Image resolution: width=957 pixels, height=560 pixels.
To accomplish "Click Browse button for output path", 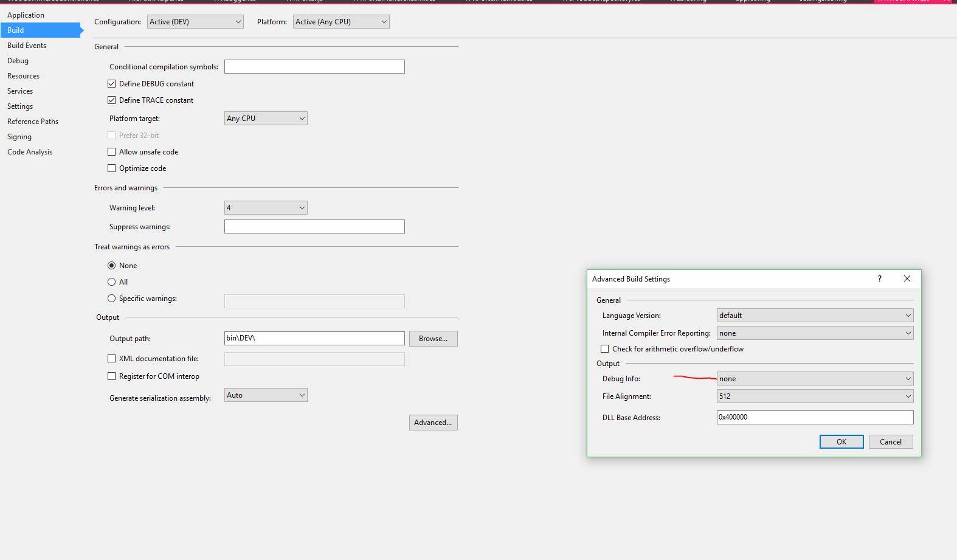I will [x=433, y=339].
